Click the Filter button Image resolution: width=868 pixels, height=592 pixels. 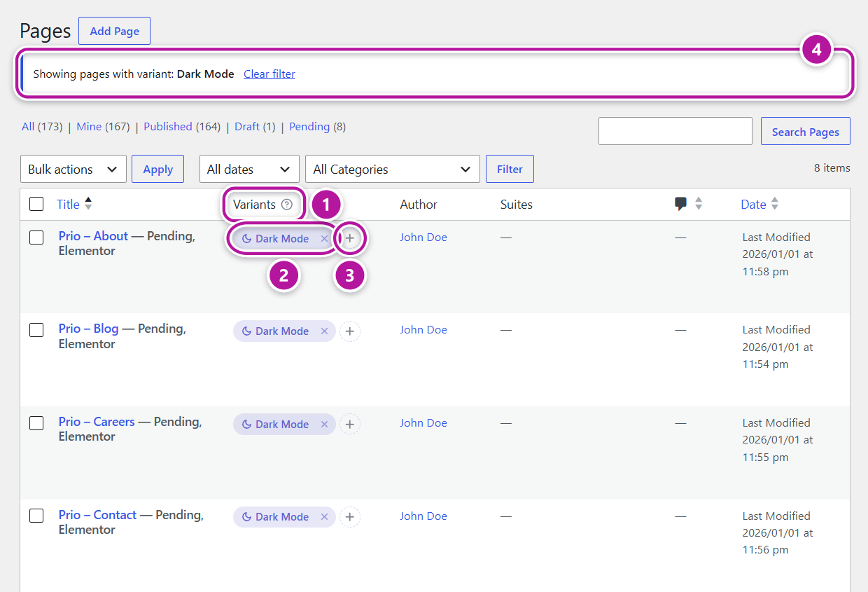(510, 169)
